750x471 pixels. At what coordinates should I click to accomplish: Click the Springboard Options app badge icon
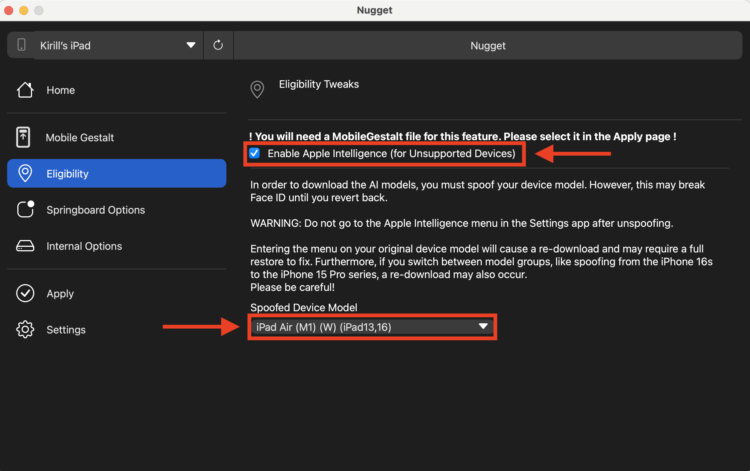click(25, 209)
